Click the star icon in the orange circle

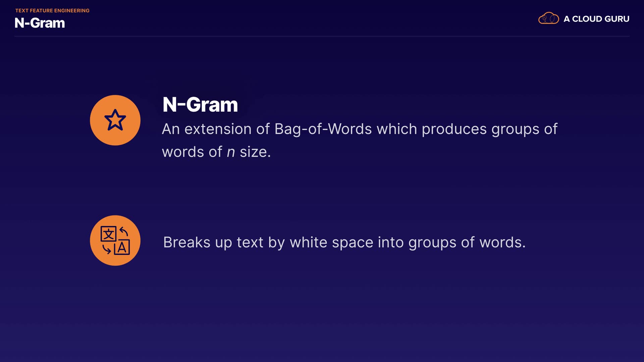point(115,120)
